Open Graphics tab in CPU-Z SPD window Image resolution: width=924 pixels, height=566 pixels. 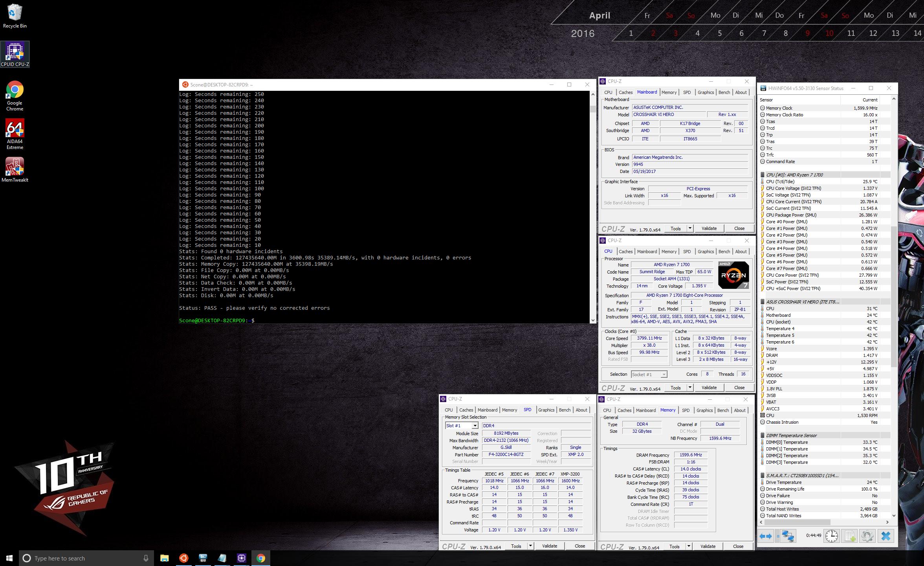pyautogui.click(x=546, y=410)
